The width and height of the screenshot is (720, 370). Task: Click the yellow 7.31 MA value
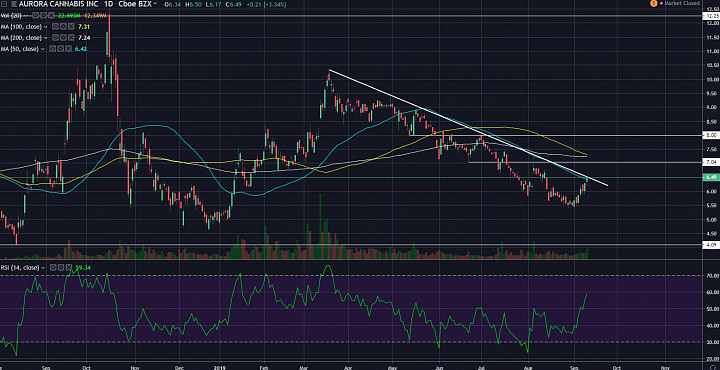[84, 27]
